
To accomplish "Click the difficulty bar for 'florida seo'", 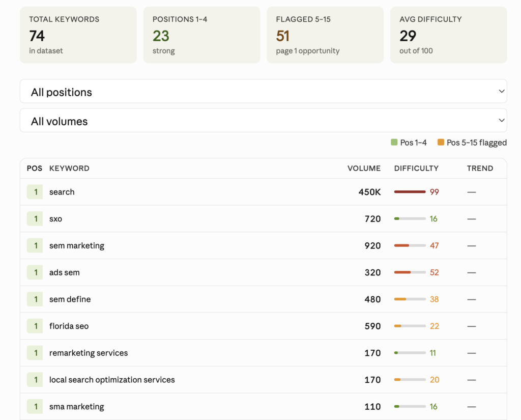I will click(410, 326).
